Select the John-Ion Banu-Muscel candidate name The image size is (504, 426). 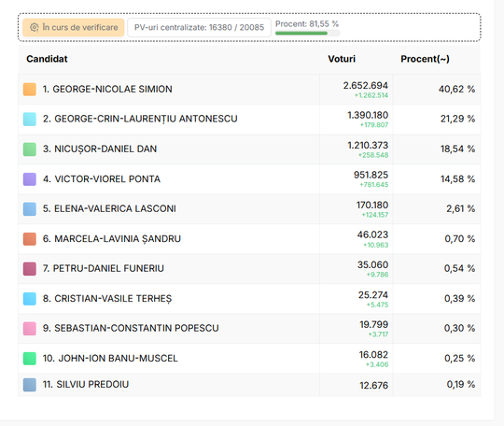110,358
